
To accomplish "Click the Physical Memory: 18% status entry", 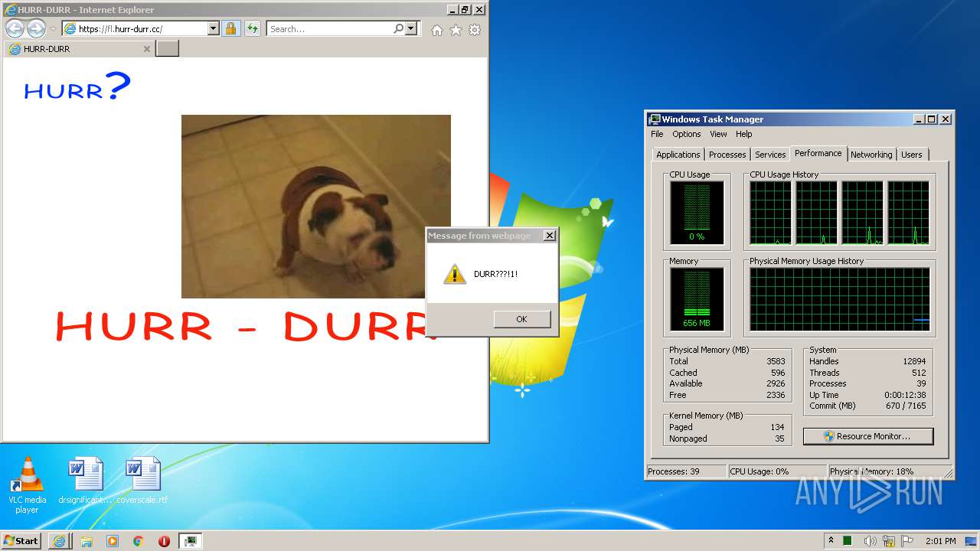I will tap(886, 471).
